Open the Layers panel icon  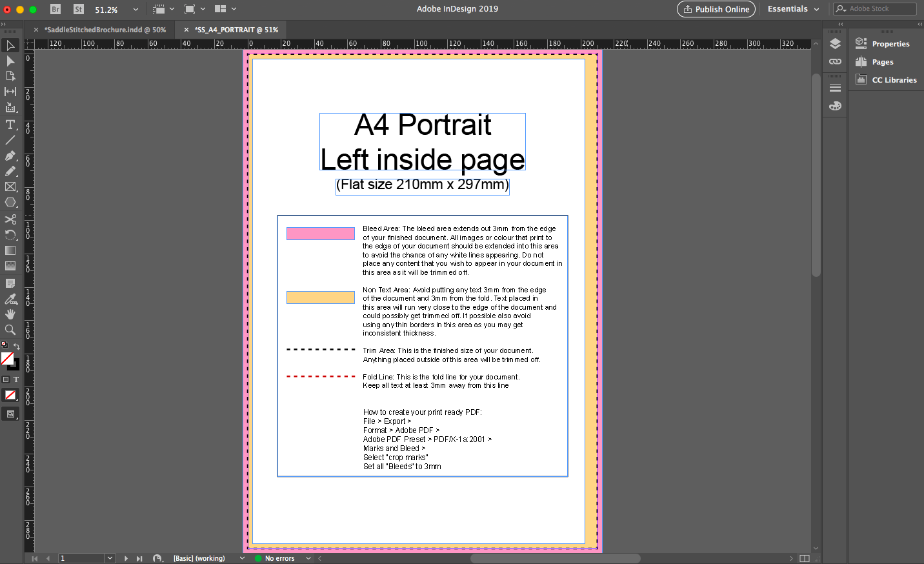click(835, 43)
